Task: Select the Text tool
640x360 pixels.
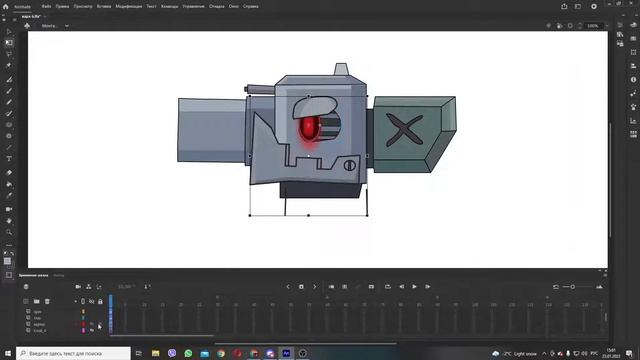Action: click(x=9, y=159)
